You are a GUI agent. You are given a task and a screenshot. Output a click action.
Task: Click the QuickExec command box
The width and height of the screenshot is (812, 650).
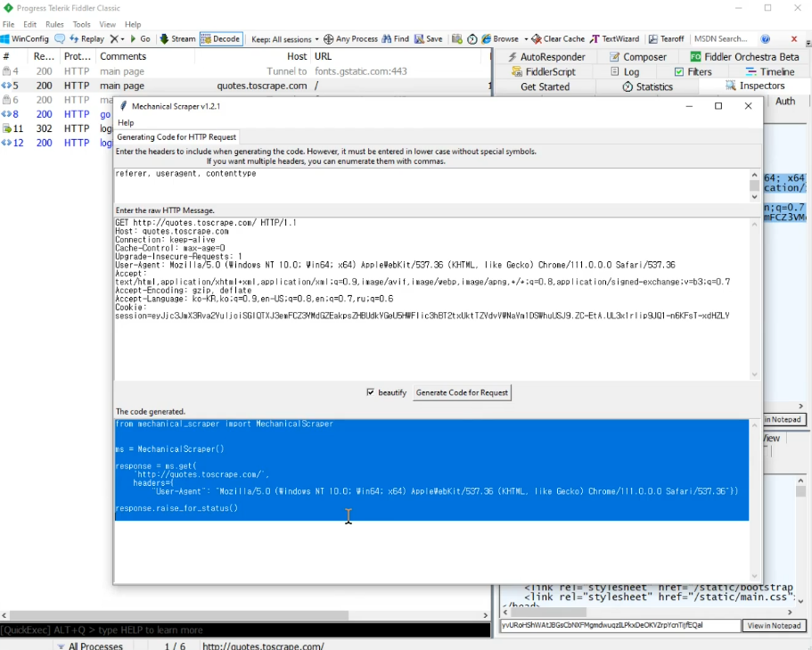(245, 630)
